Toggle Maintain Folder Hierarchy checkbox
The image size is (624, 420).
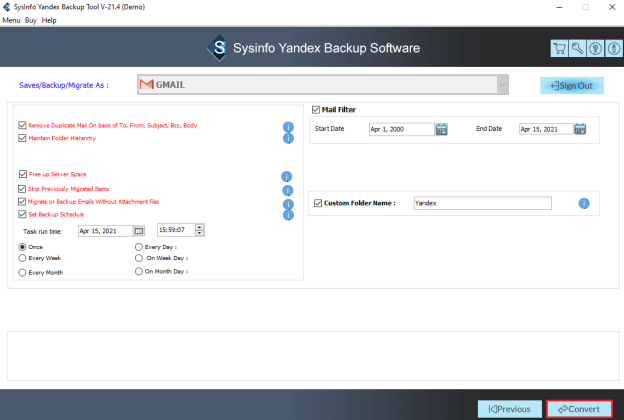[22, 138]
